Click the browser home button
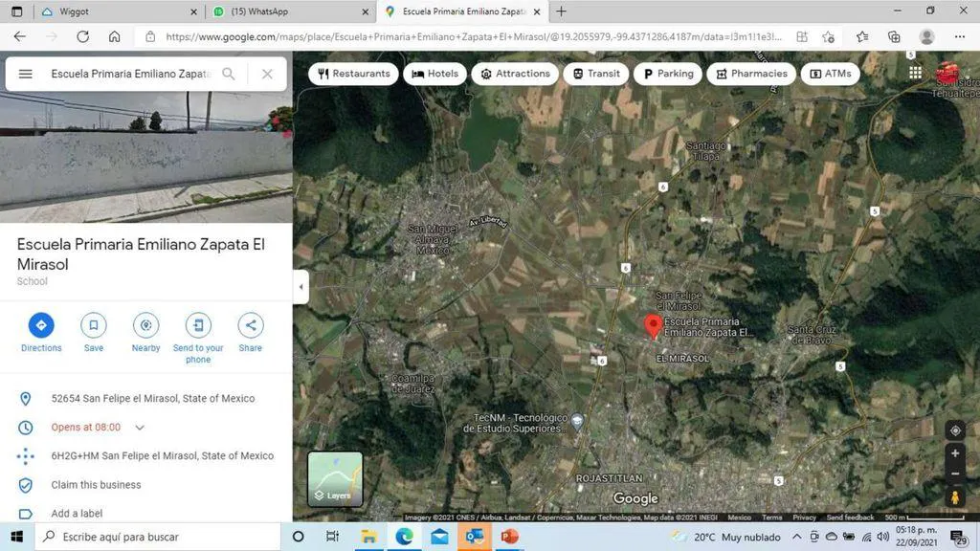 click(x=115, y=37)
